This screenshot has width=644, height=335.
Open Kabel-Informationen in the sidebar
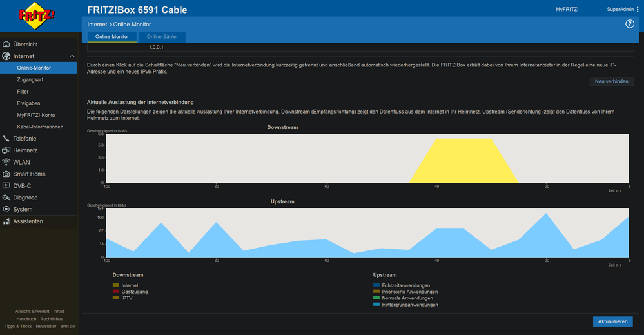click(40, 127)
